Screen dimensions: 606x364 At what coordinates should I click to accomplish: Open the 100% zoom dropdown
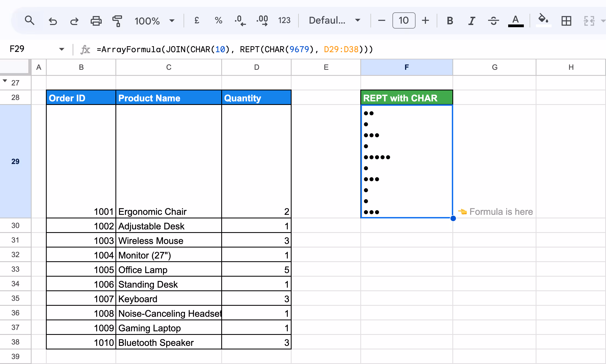click(154, 21)
